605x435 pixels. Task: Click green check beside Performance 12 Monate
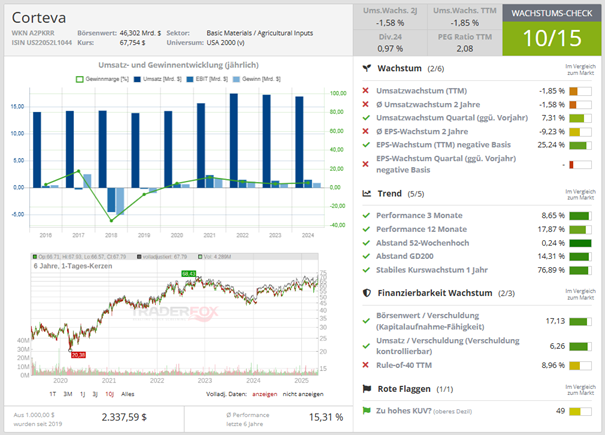[366, 229]
